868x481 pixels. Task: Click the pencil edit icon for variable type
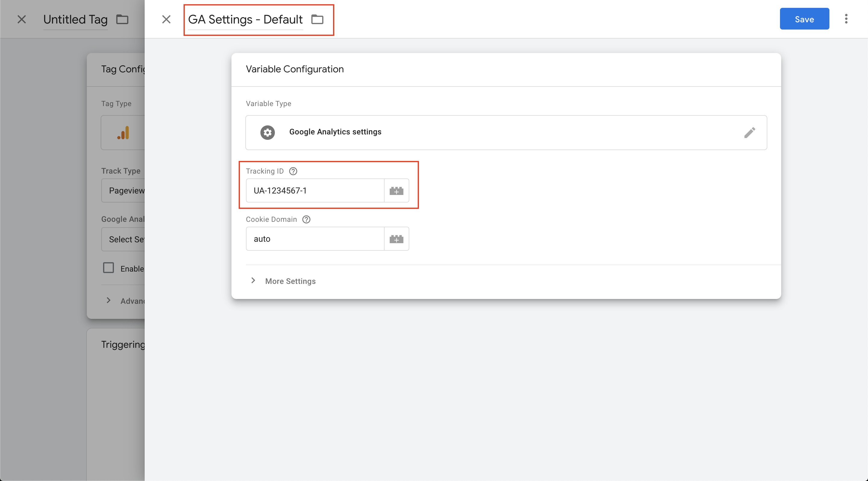coord(749,132)
